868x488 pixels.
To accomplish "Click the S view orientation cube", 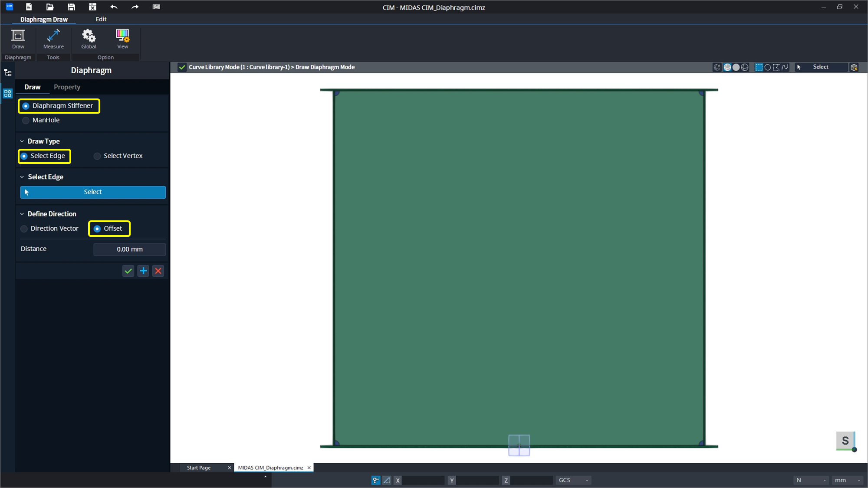I will click(845, 441).
